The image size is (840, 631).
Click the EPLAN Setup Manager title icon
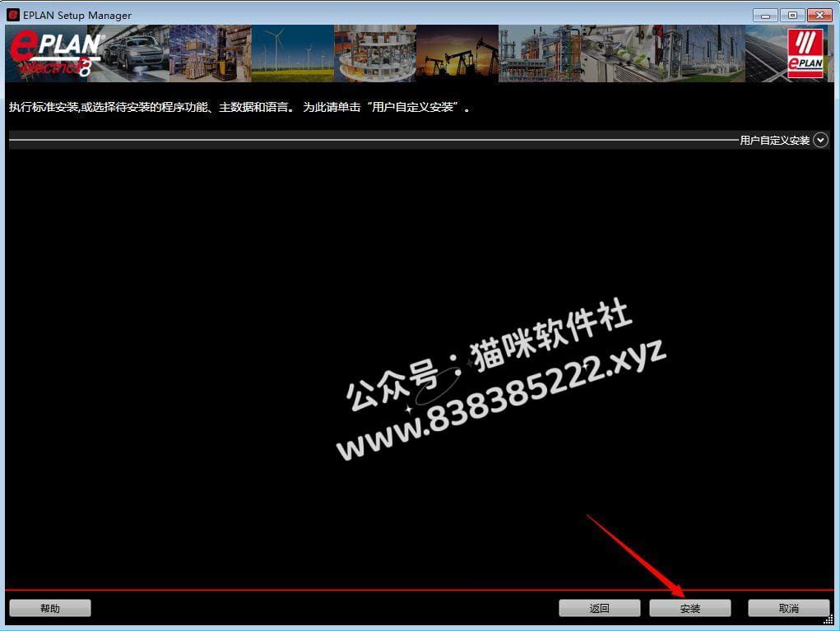click(13, 15)
